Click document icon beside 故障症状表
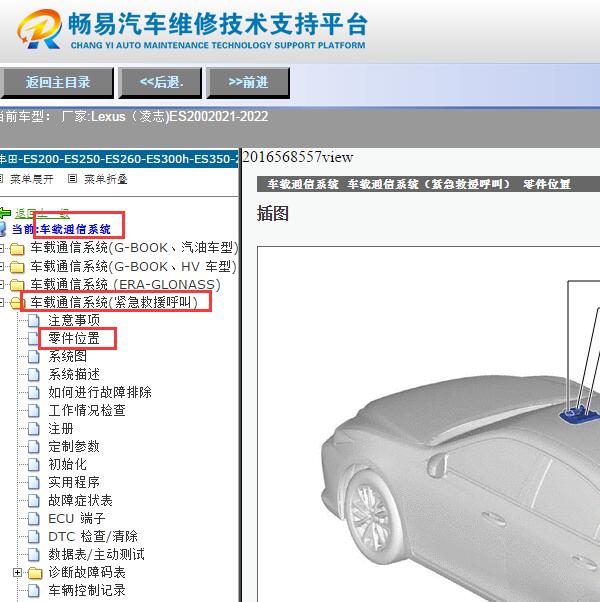 pyautogui.click(x=34, y=501)
